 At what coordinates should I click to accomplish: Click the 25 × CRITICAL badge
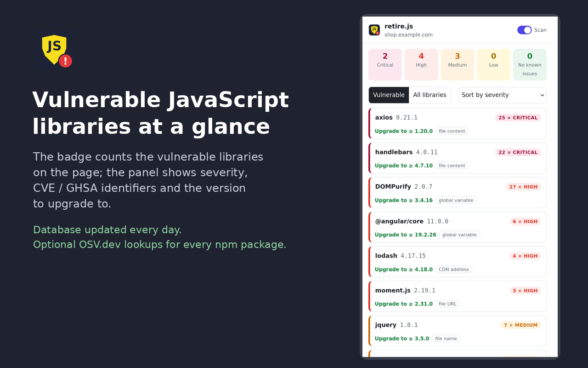(518, 118)
